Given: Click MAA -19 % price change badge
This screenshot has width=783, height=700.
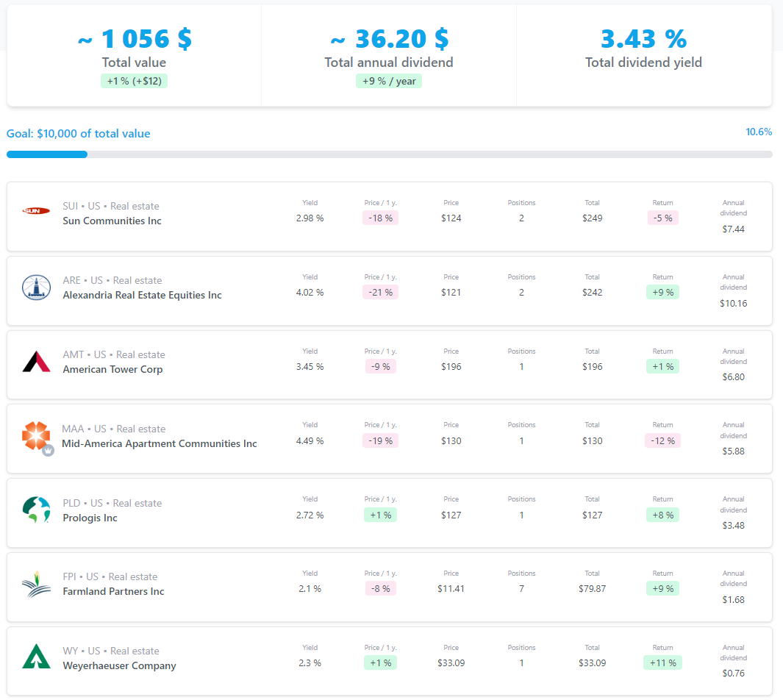Looking at the screenshot, I should click(381, 441).
